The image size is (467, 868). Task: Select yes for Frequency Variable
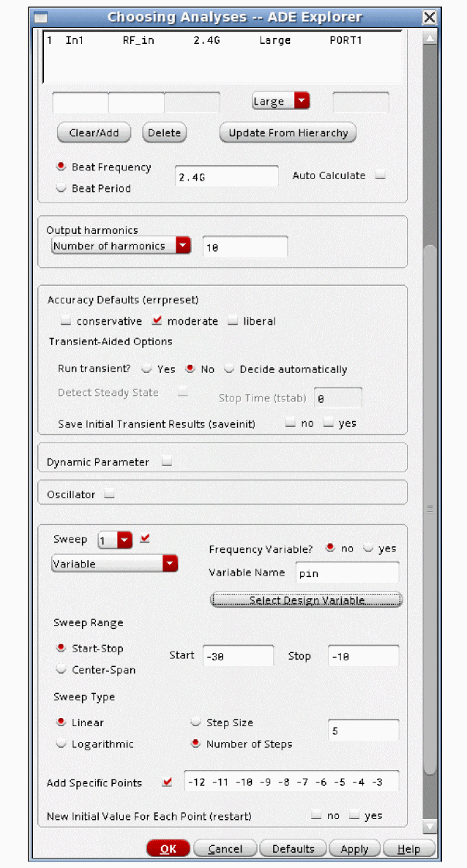[x=368, y=548]
